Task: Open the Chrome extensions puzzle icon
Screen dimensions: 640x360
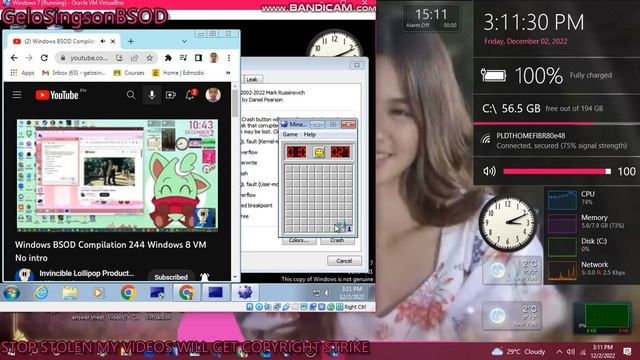Action: point(168,58)
